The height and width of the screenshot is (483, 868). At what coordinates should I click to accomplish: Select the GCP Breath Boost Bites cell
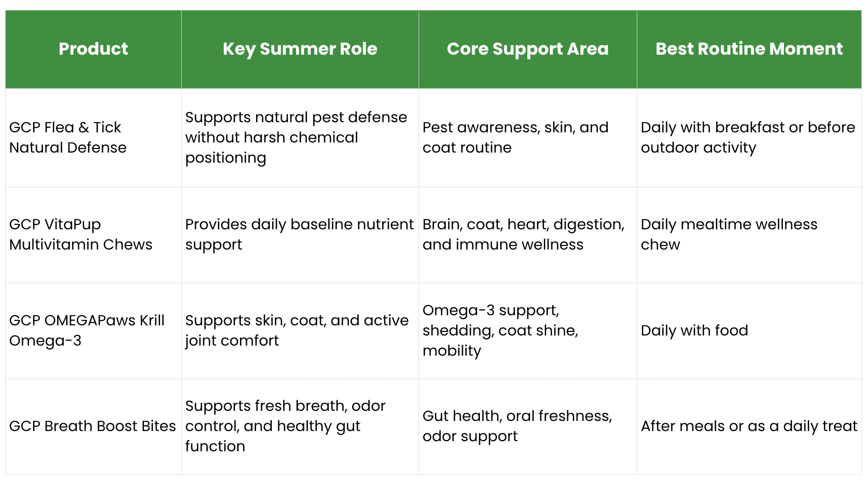point(93,426)
